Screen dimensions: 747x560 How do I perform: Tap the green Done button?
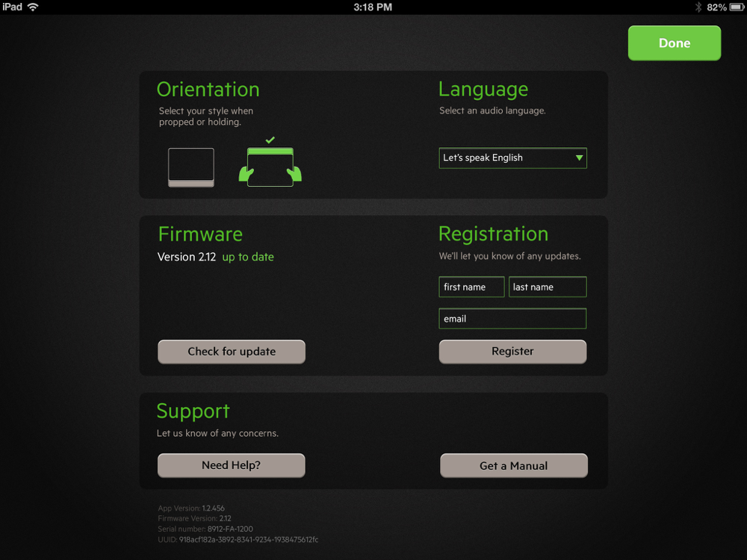click(x=674, y=43)
